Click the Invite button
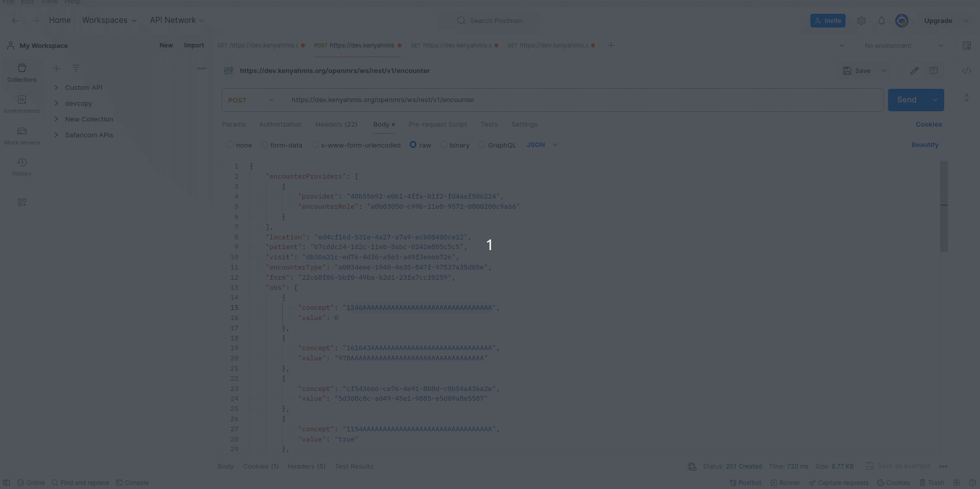Image resolution: width=980 pixels, height=489 pixels. point(828,21)
